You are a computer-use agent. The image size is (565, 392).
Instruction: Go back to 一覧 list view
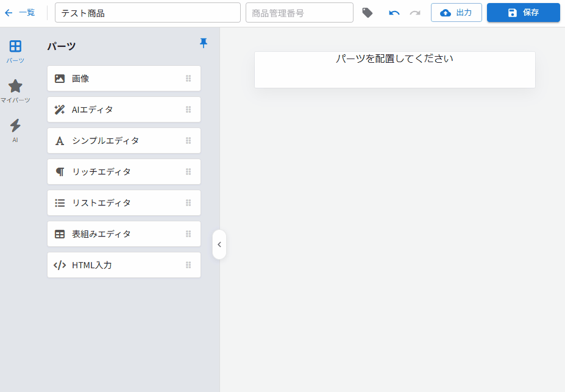pyautogui.click(x=21, y=12)
